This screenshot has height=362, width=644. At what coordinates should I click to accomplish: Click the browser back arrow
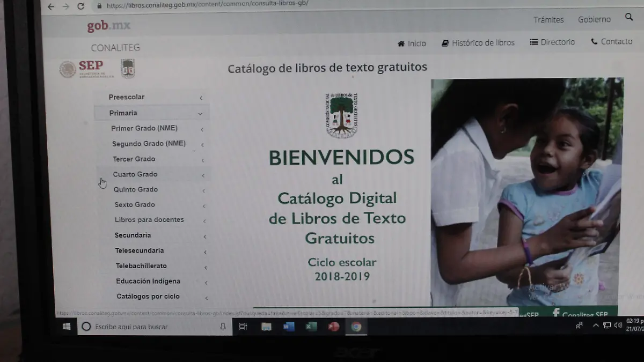51,6
